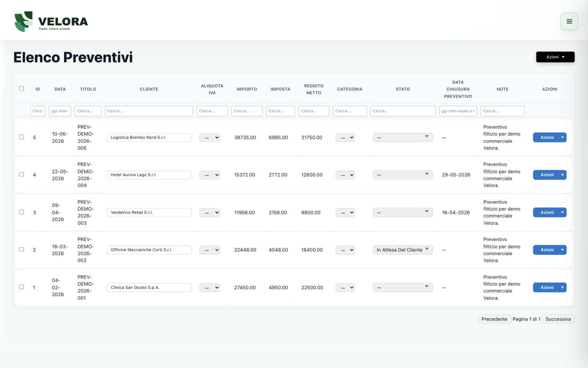The image size is (588, 368).
Task: Click the IMPOSTA column header
Action: pos(280,89)
